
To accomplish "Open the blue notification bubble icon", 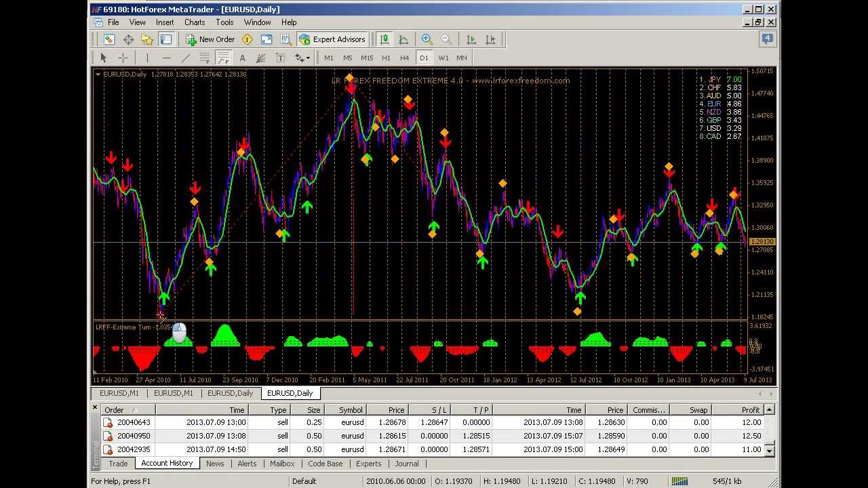I will (x=767, y=39).
